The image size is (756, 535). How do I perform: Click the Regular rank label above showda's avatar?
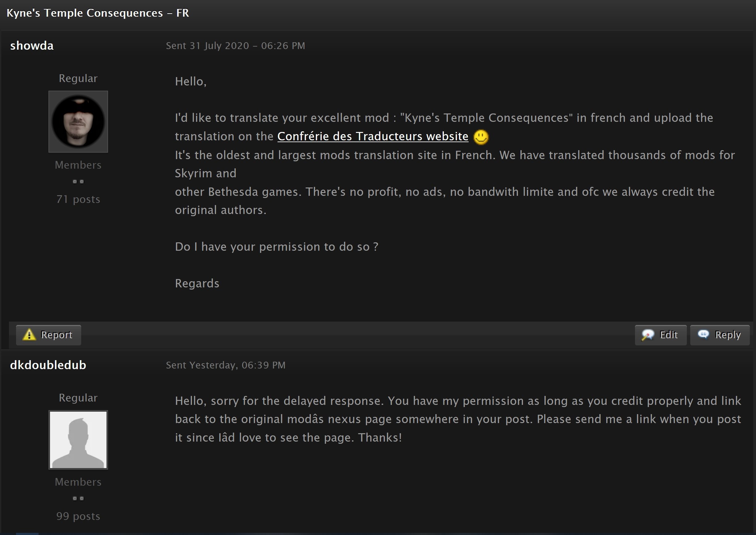pos(78,78)
